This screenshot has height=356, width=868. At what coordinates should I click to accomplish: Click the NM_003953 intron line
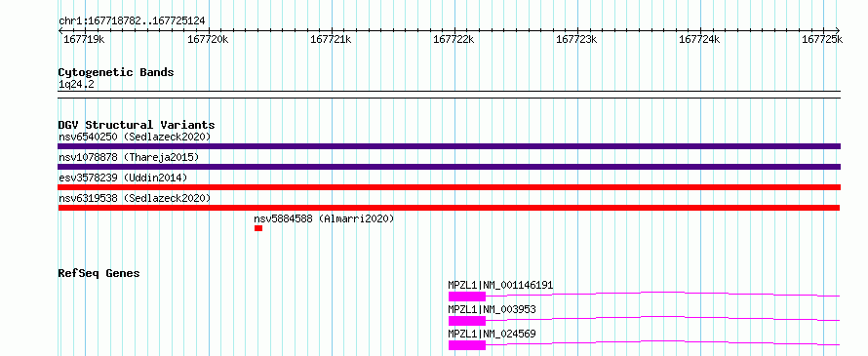tap(662, 318)
